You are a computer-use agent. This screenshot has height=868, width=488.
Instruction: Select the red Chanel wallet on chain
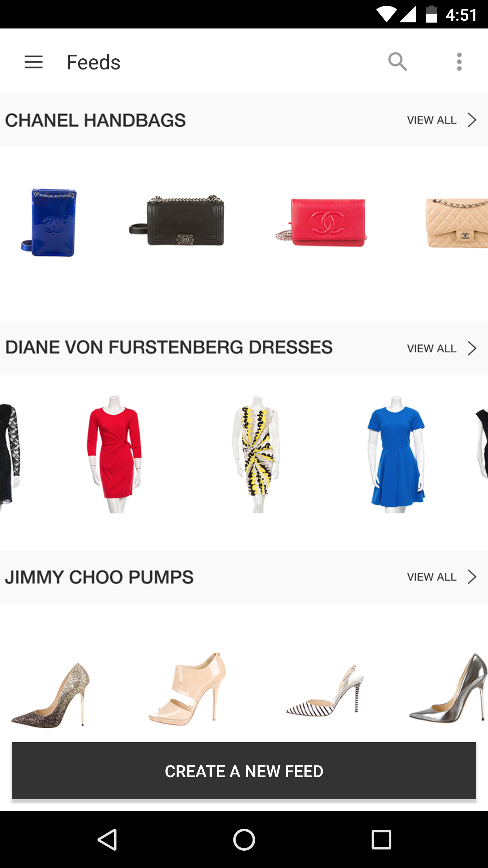click(x=321, y=222)
